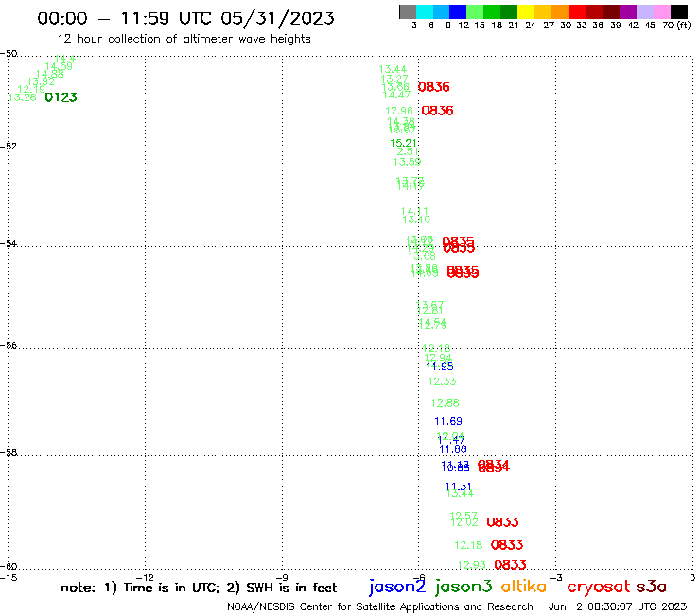Select the yellow 24 ft legend swatch
700x615 pixels.
pos(526,12)
